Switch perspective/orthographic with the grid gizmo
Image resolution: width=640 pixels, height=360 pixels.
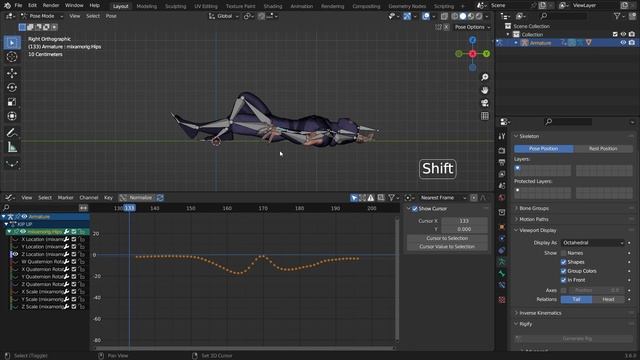[x=484, y=116]
